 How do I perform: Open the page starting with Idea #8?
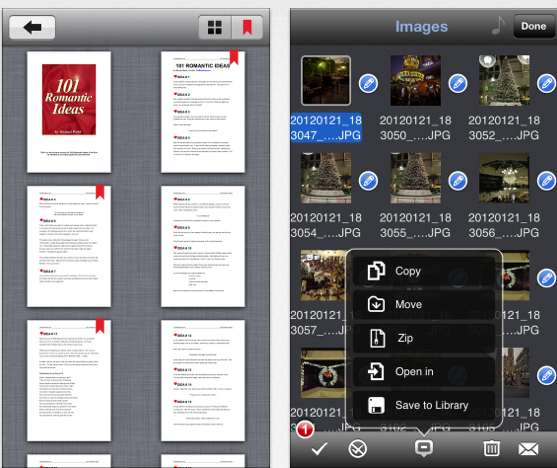point(203,246)
